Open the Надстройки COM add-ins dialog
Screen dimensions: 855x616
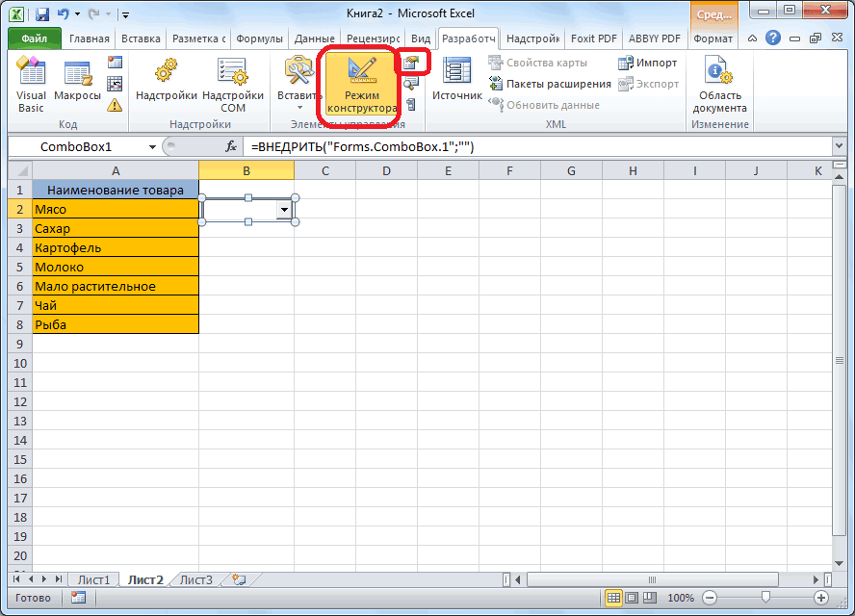coord(232,85)
